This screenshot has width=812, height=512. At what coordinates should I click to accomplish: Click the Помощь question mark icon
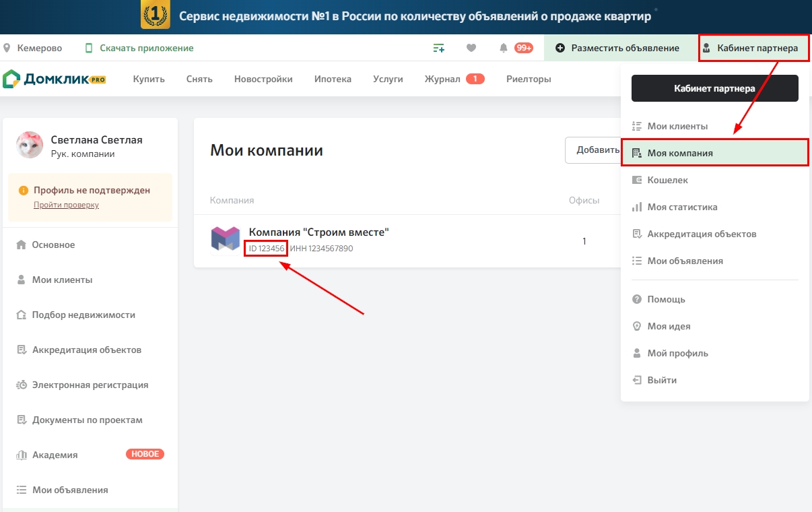tap(637, 299)
